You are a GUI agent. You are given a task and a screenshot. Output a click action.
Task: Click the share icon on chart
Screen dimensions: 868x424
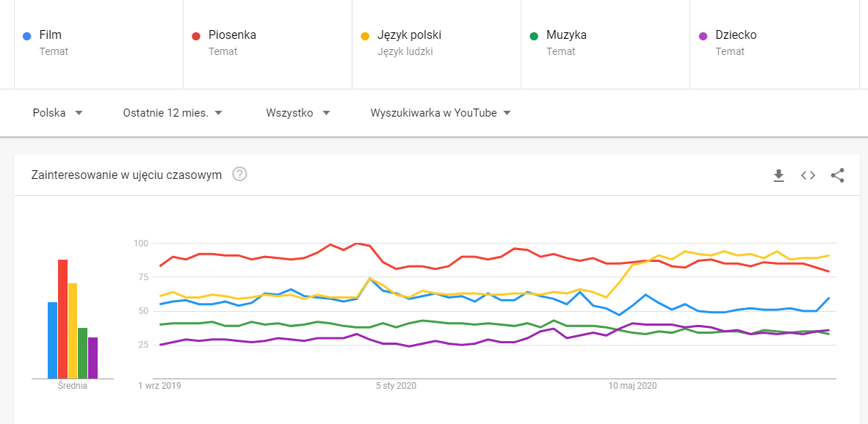[837, 175]
